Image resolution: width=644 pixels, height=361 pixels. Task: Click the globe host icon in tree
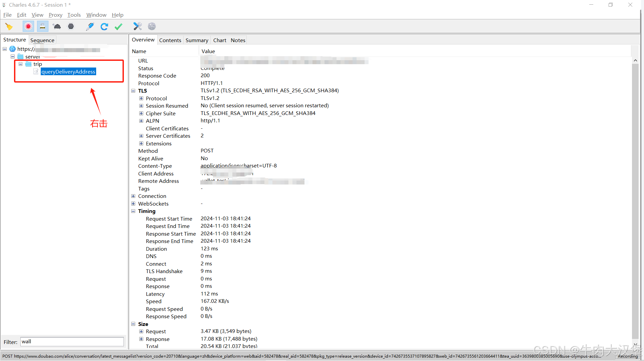pos(13,49)
